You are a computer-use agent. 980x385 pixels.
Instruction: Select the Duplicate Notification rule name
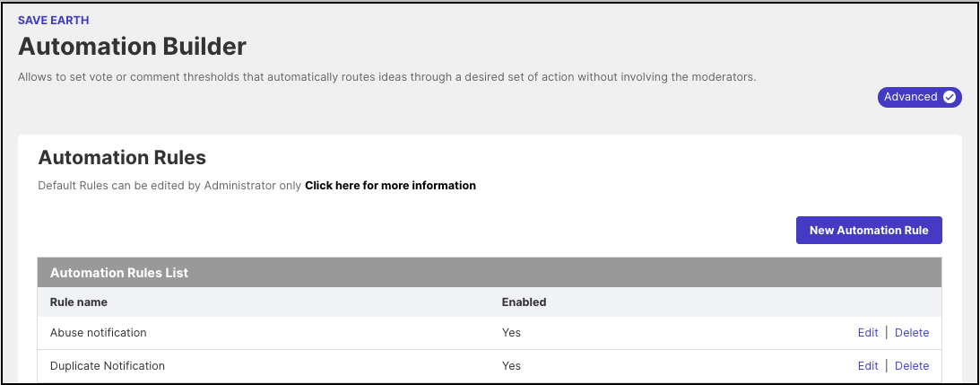tap(107, 365)
